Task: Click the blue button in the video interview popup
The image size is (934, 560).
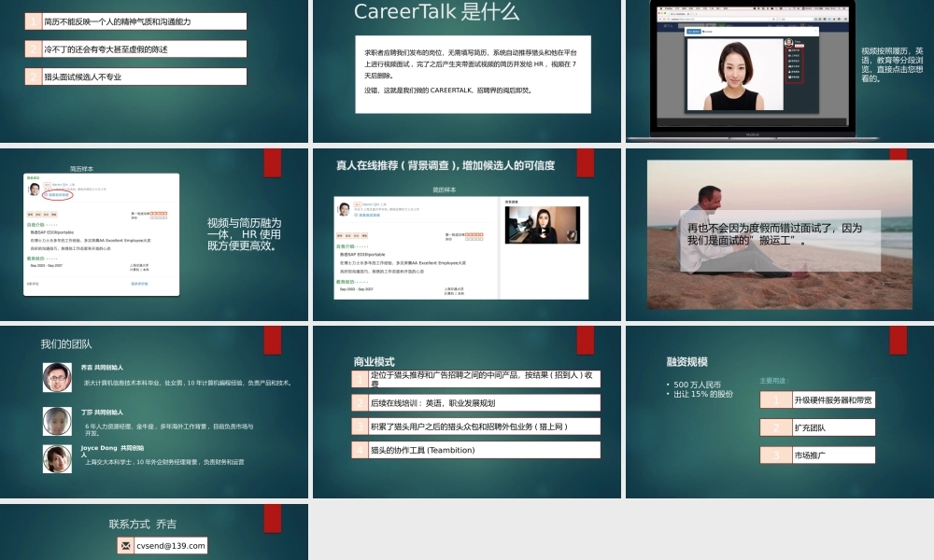Action: [x=693, y=31]
